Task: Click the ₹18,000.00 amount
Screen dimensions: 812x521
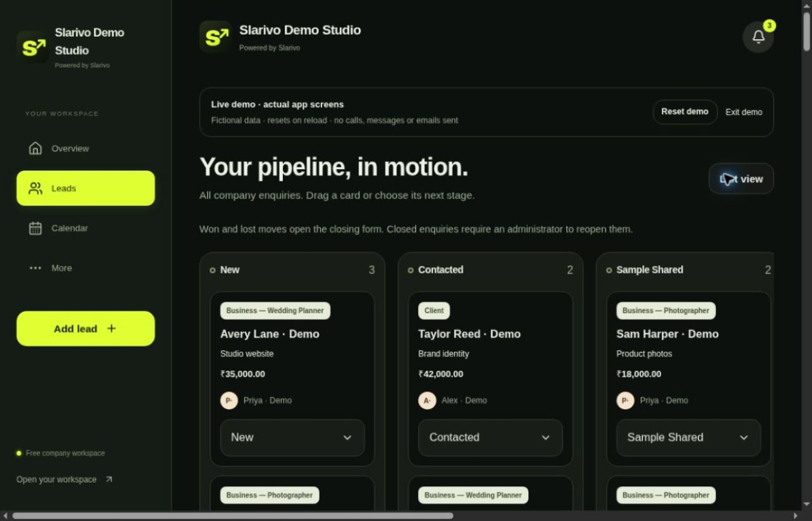Action: pyautogui.click(x=639, y=374)
